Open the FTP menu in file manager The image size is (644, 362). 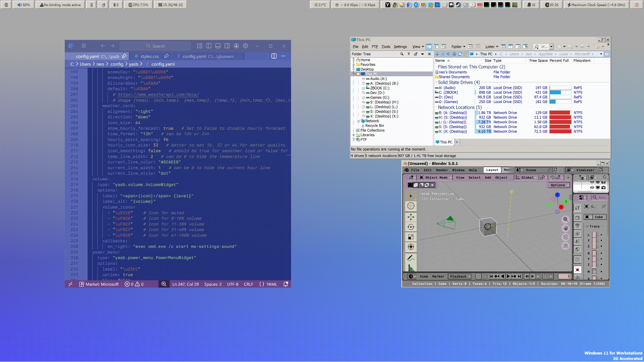[x=375, y=47]
